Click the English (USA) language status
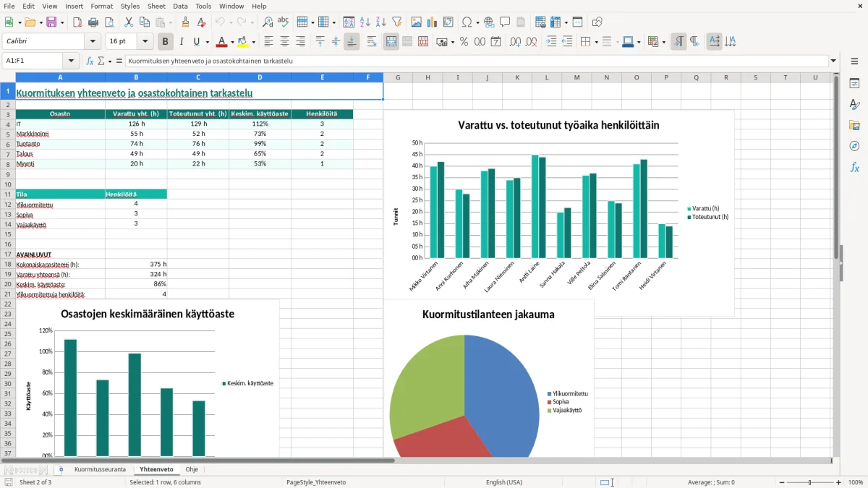Viewport: 868px width, 488px height. (504, 482)
